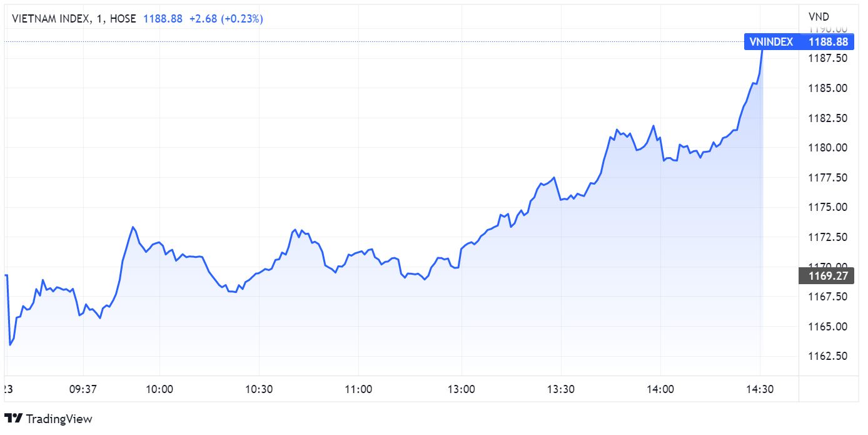Click the VND currency label
The height and width of the screenshot is (435, 868).
(818, 16)
